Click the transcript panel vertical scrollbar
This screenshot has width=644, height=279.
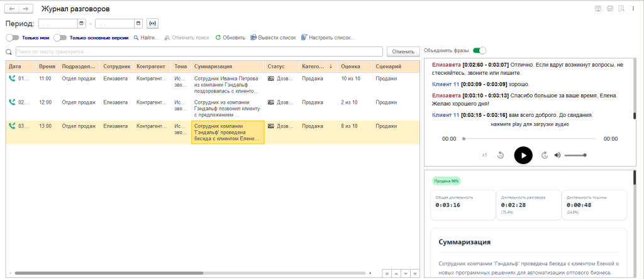[634, 116]
